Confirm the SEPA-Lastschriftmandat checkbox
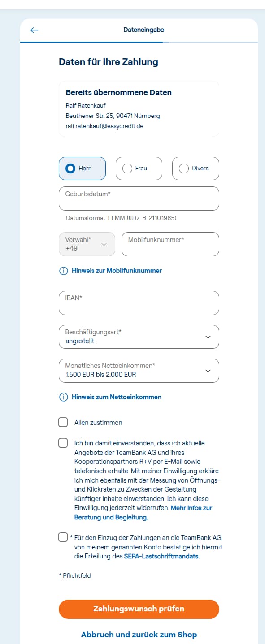 [63, 537]
